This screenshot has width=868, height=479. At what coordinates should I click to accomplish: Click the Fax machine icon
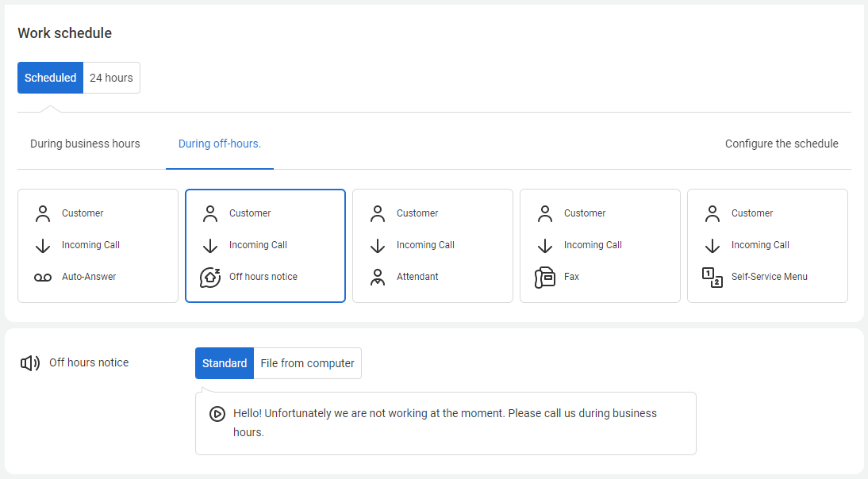coord(545,278)
